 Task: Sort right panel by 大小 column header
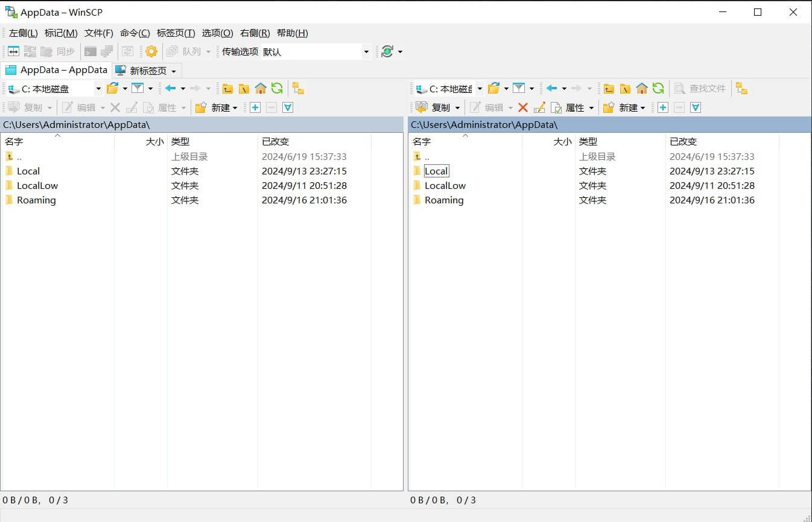(x=548, y=141)
